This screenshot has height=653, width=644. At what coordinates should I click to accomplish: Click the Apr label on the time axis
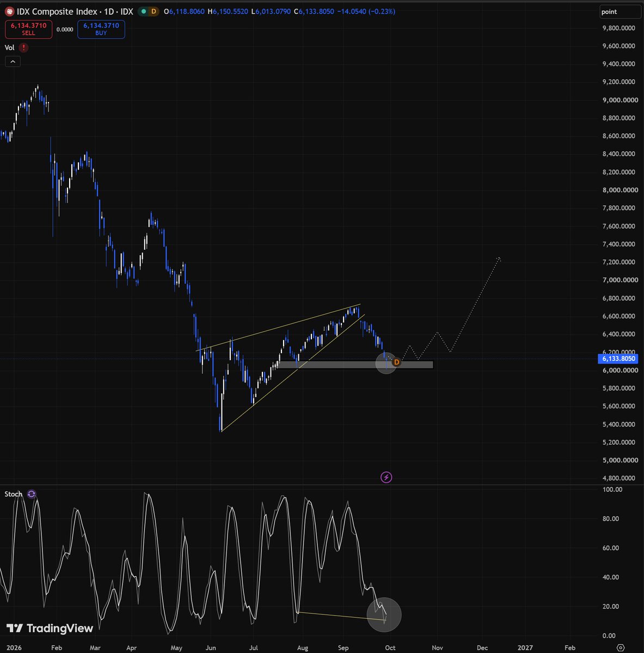point(131,648)
